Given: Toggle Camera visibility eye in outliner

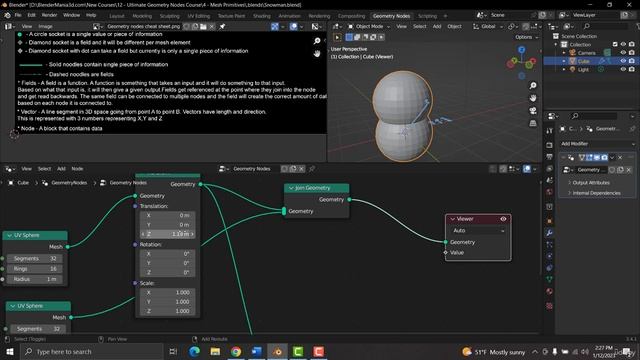Looking at the screenshot, I should [623, 53].
